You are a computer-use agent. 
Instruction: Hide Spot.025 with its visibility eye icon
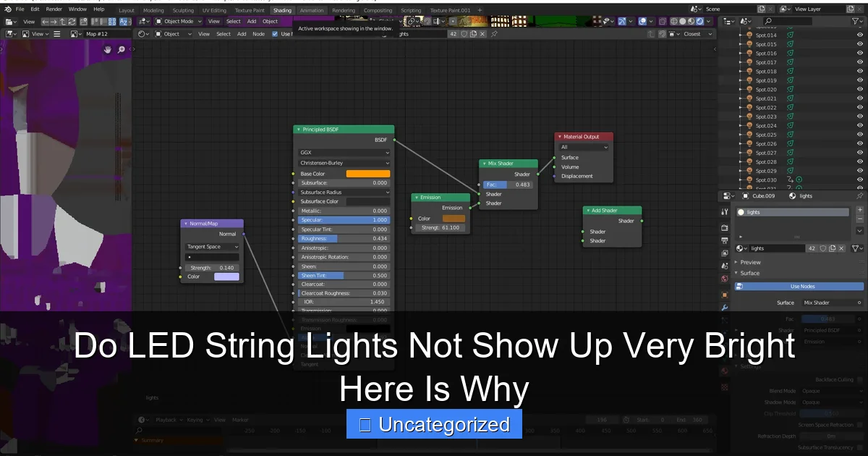pyautogui.click(x=860, y=135)
